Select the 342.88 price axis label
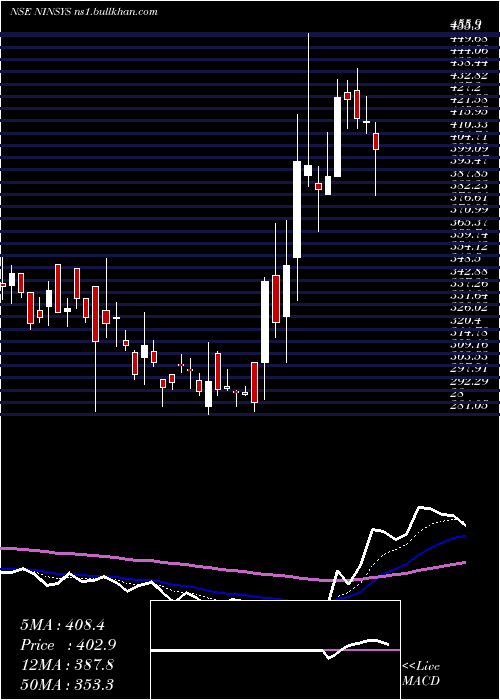Screen dimensions: 500x700 (469, 271)
